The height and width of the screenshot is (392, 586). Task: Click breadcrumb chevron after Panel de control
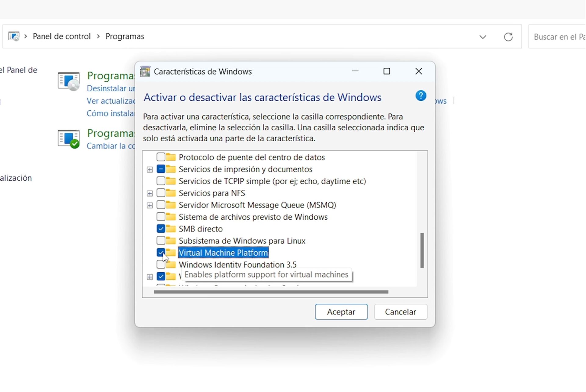click(x=98, y=36)
